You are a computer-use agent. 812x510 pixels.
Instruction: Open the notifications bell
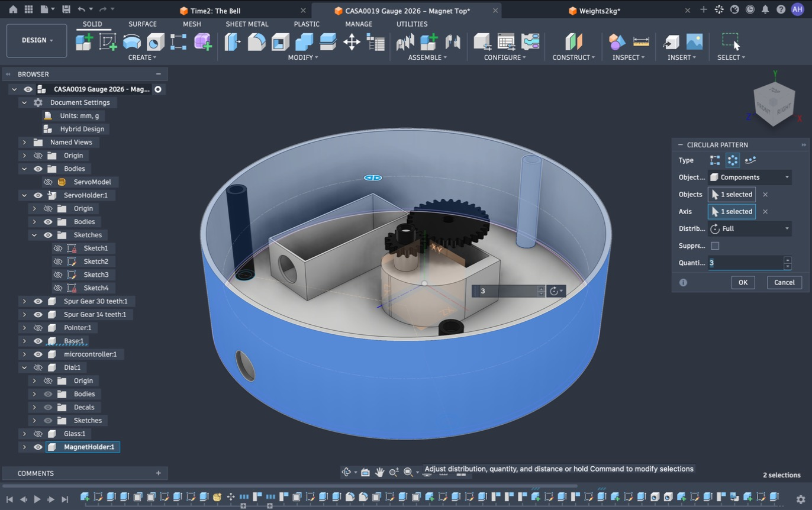(765, 9)
